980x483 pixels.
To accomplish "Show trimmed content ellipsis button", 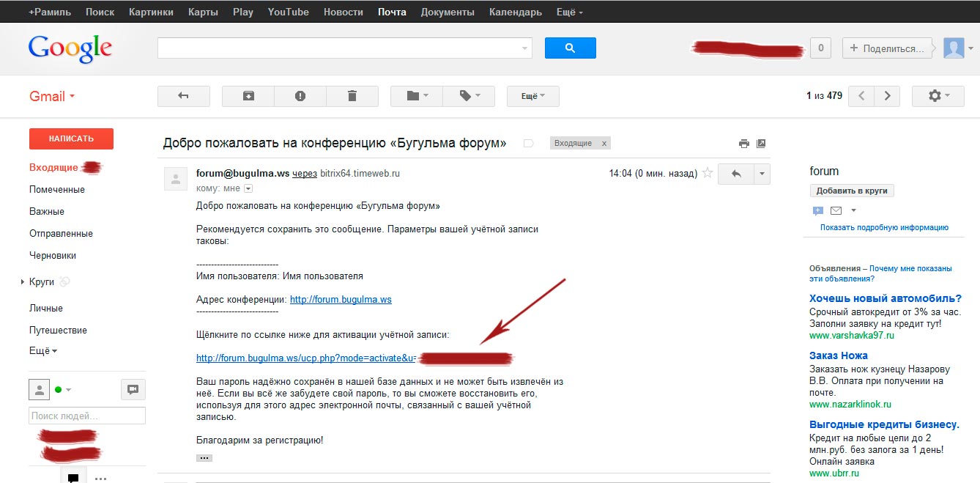I will (x=204, y=457).
